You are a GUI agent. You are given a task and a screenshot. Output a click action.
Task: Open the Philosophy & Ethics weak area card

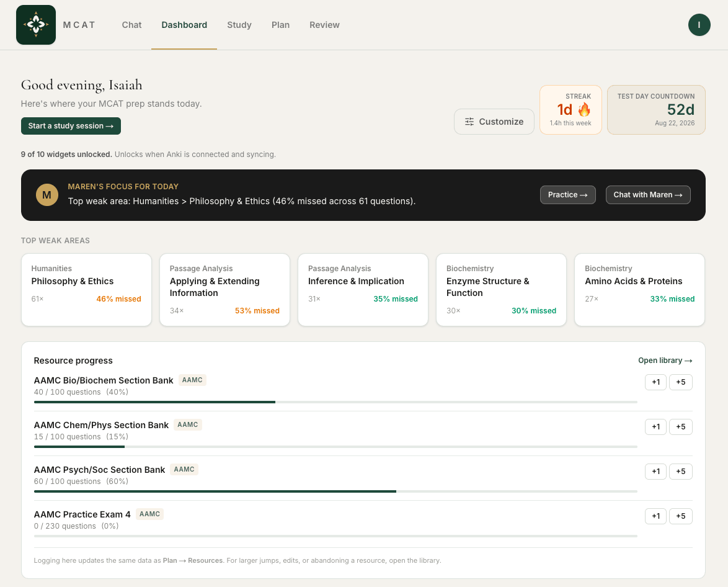(x=86, y=290)
